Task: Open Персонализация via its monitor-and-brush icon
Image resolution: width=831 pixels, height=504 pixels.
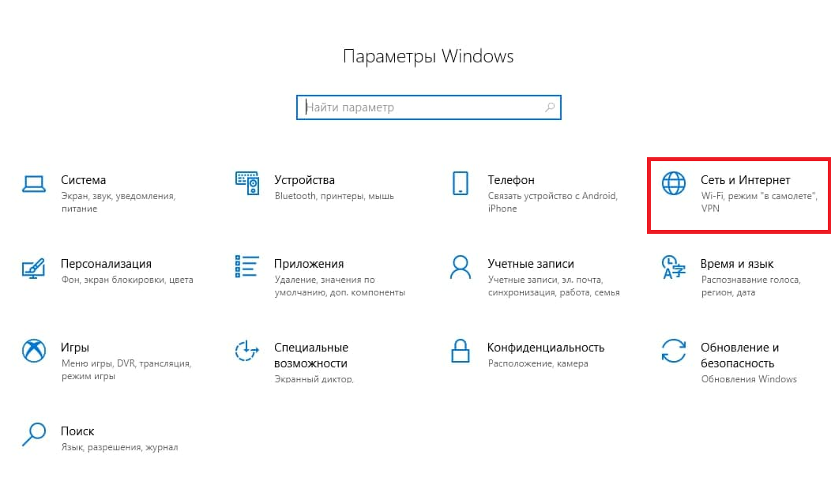Action: pyautogui.click(x=33, y=268)
